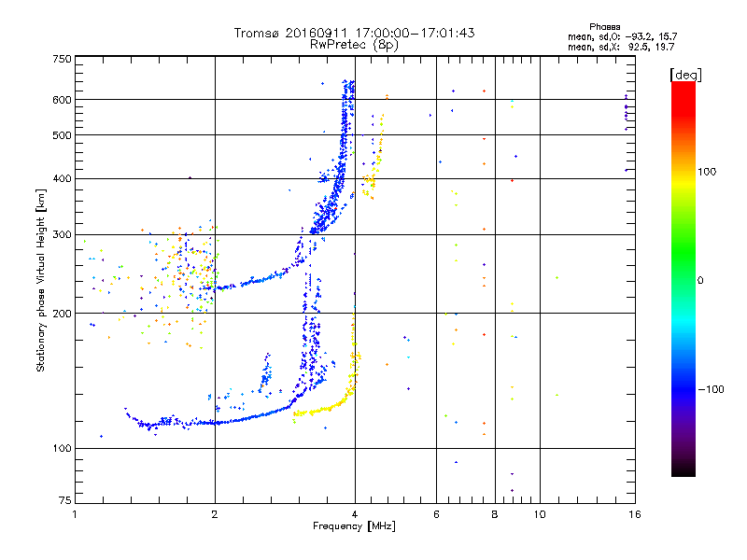Click the x-axis tick label "8"
This screenshot has width=747, height=560.
click(x=495, y=514)
